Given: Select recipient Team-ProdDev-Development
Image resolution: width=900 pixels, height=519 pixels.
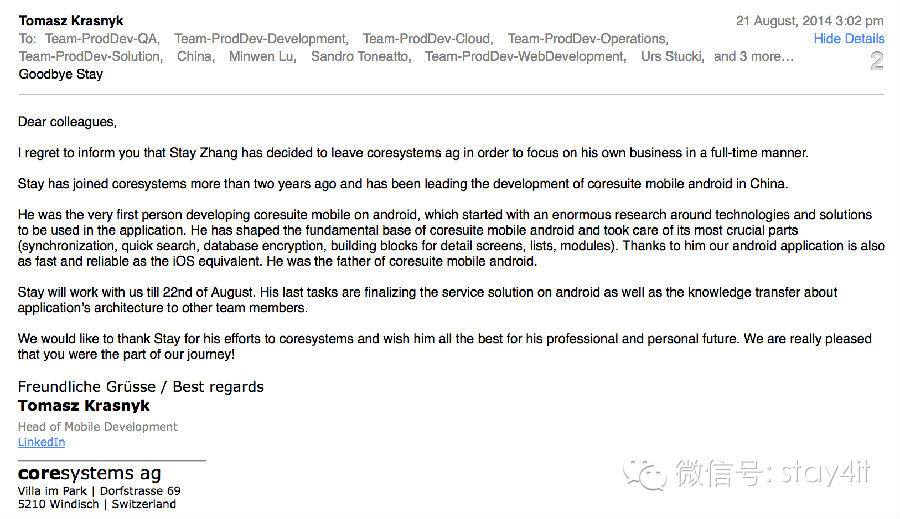Looking at the screenshot, I should click(261, 38).
